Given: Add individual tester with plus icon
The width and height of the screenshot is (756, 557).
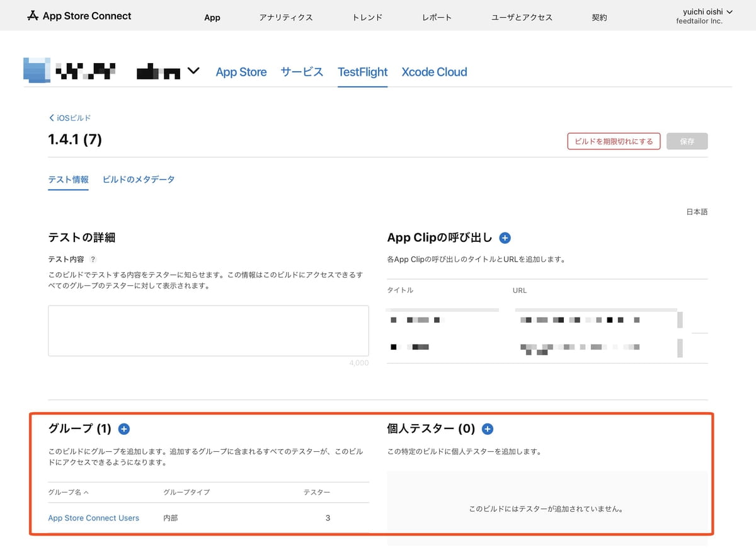Looking at the screenshot, I should tap(487, 429).
